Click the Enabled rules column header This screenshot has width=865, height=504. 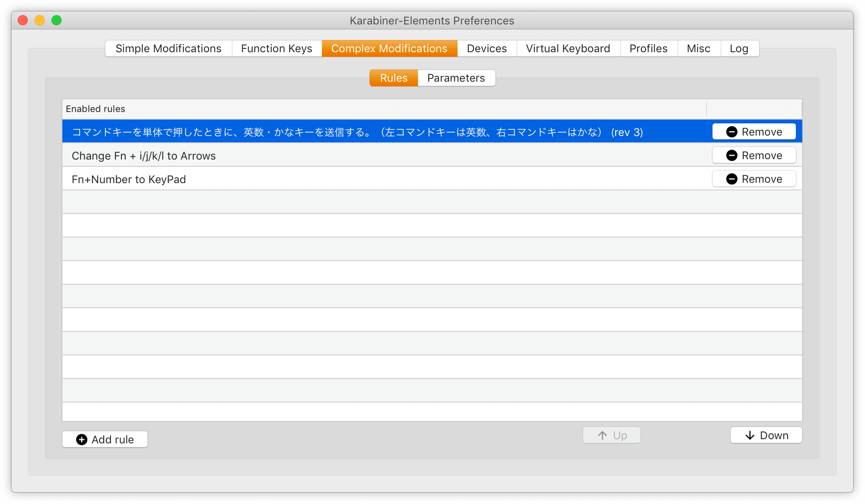pyautogui.click(x=384, y=109)
